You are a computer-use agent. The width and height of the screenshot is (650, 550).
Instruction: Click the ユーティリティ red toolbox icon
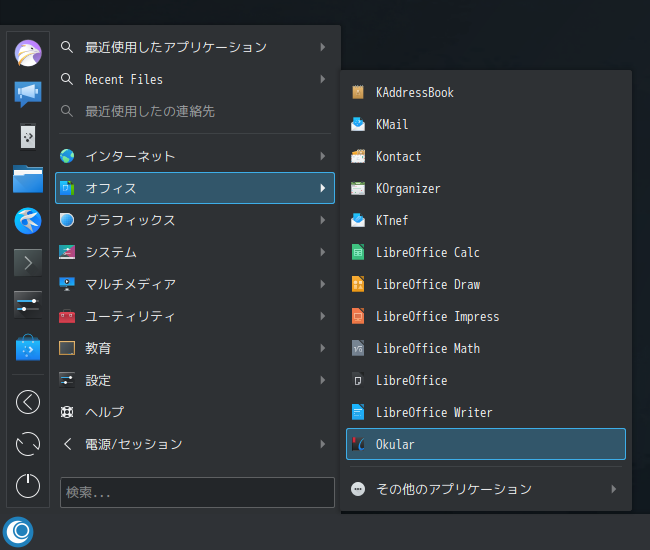point(67,317)
